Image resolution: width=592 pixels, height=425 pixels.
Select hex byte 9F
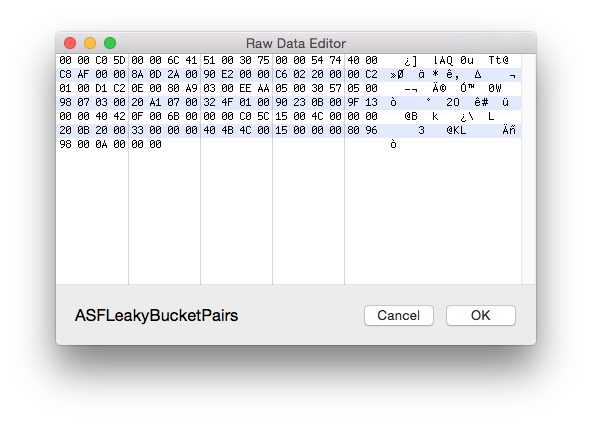(353, 102)
